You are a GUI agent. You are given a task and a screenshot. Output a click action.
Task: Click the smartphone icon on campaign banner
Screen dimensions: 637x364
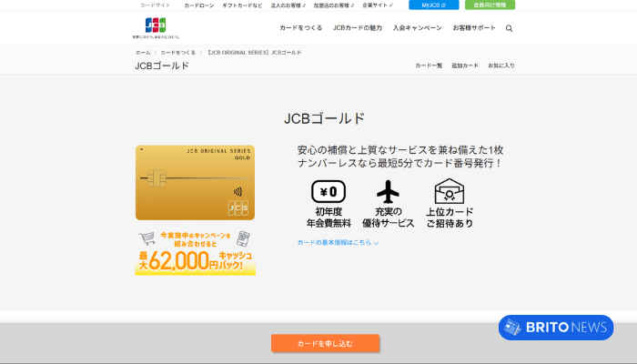point(243,239)
